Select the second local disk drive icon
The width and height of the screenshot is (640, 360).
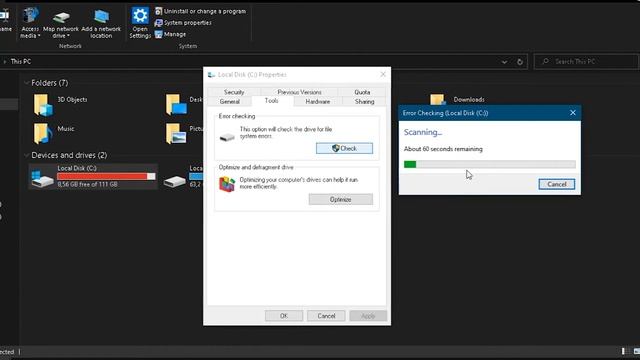coord(174,181)
